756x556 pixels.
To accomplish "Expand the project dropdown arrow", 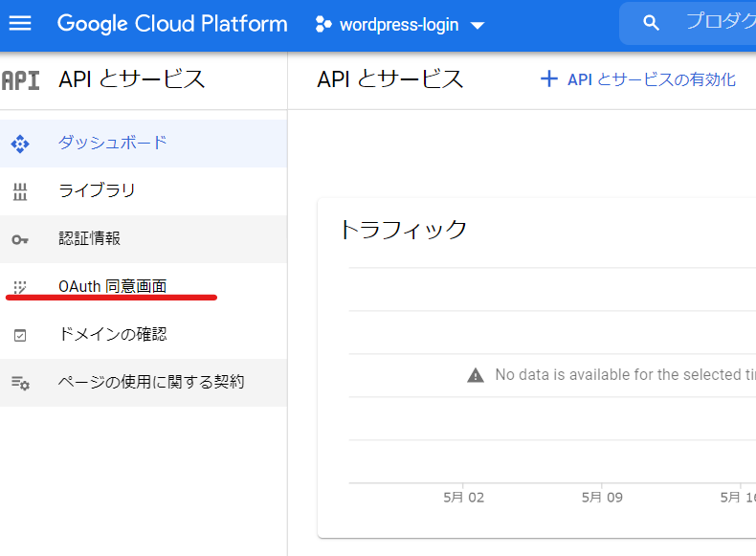I will point(478,26).
